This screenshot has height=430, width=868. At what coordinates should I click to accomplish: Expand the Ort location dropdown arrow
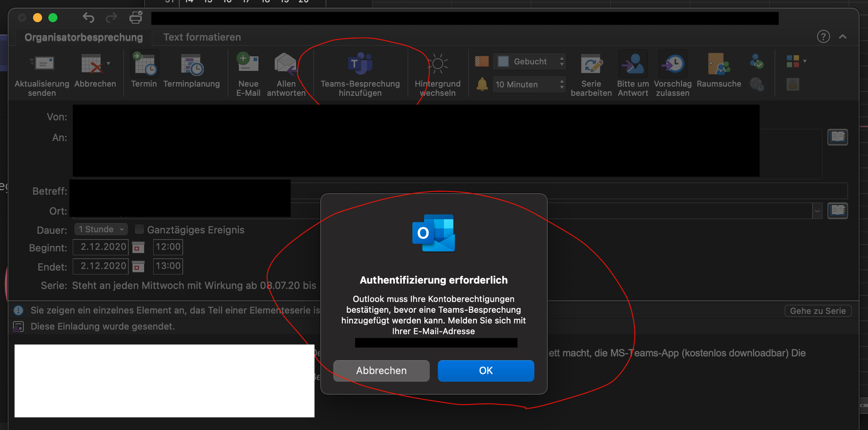(817, 211)
